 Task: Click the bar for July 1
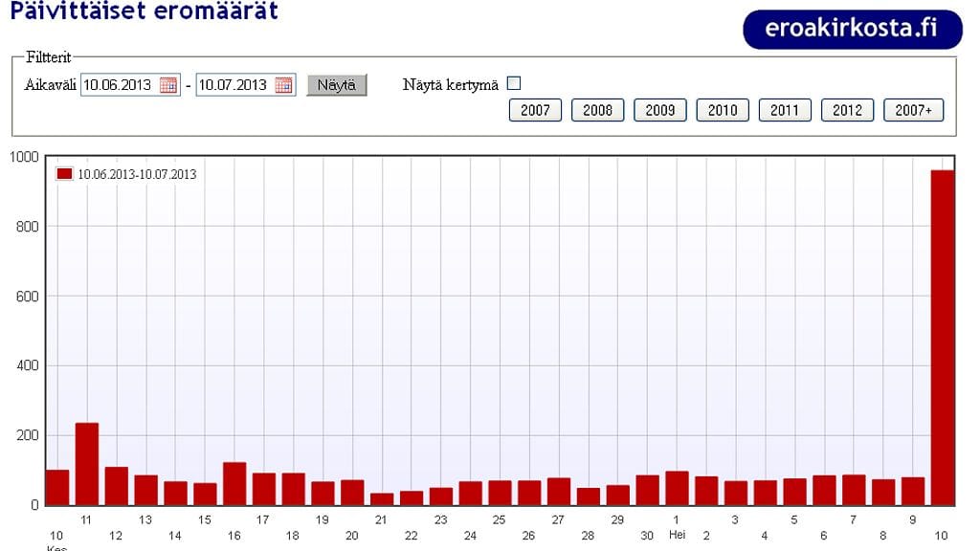coord(677,488)
